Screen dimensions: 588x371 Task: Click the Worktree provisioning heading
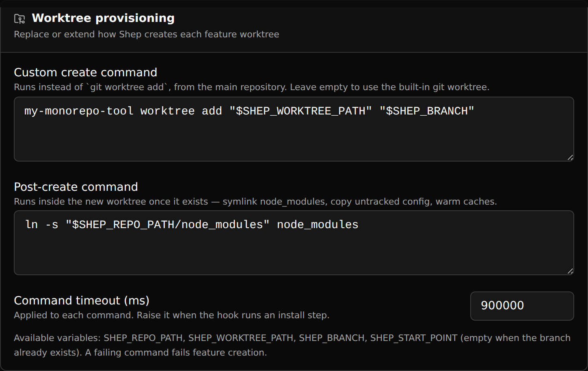pyautogui.click(x=103, y=18)
